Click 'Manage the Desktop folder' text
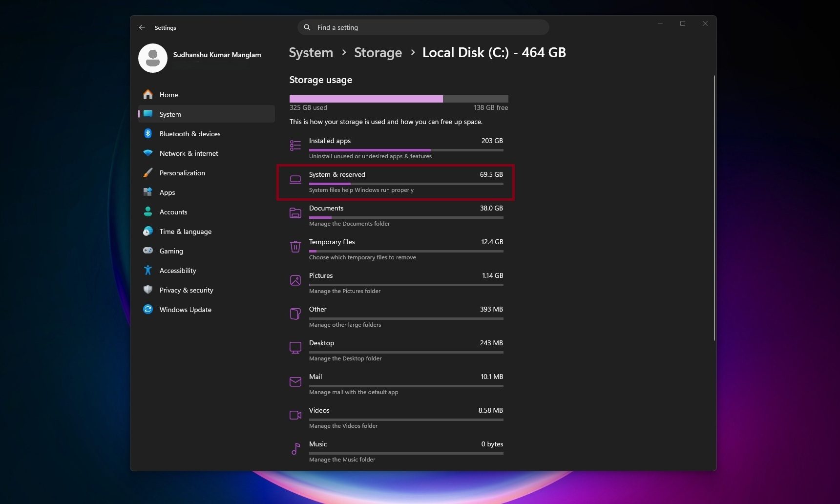 [345, 358]
